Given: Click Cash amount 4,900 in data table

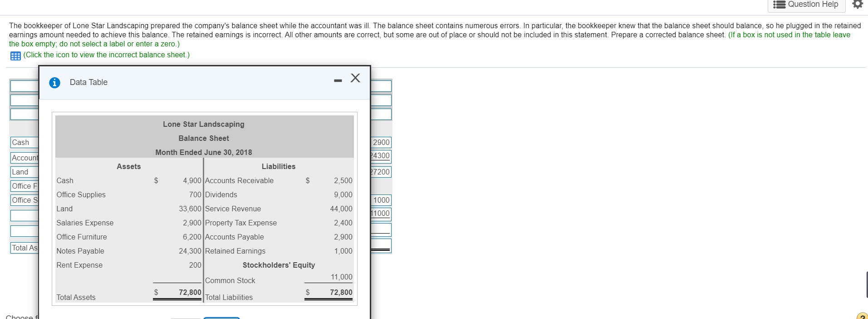Looking at the screenshot, I should click(192, 180).
